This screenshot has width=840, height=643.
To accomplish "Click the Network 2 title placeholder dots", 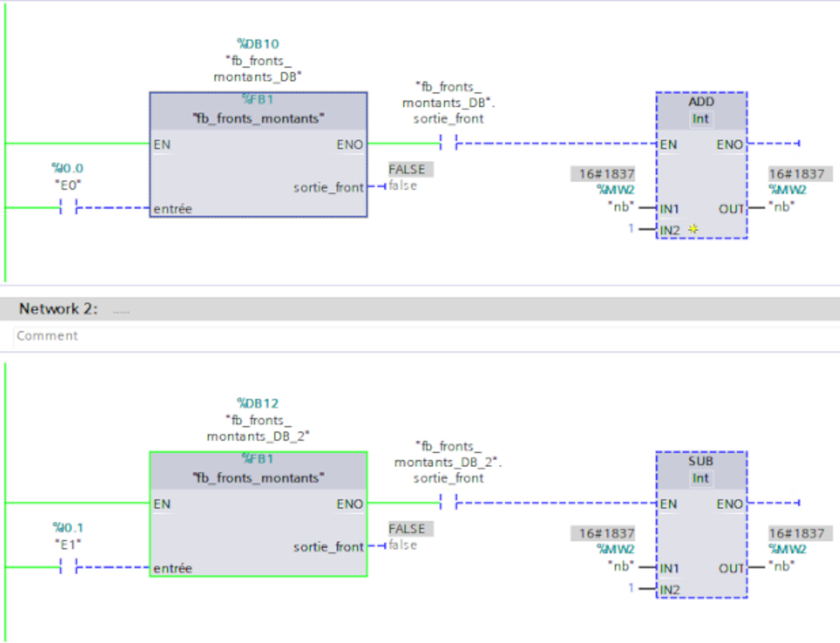I will click(121, 311).
